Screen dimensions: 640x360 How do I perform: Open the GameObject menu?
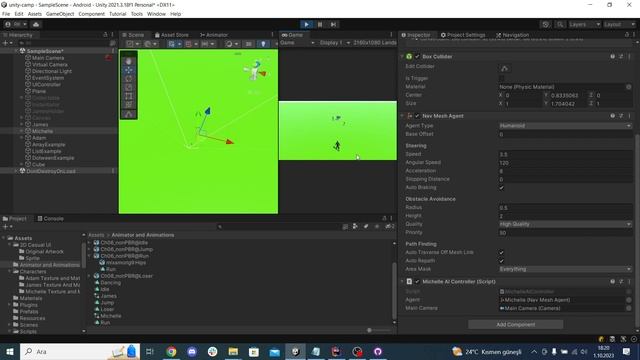(x=60, y=14)
